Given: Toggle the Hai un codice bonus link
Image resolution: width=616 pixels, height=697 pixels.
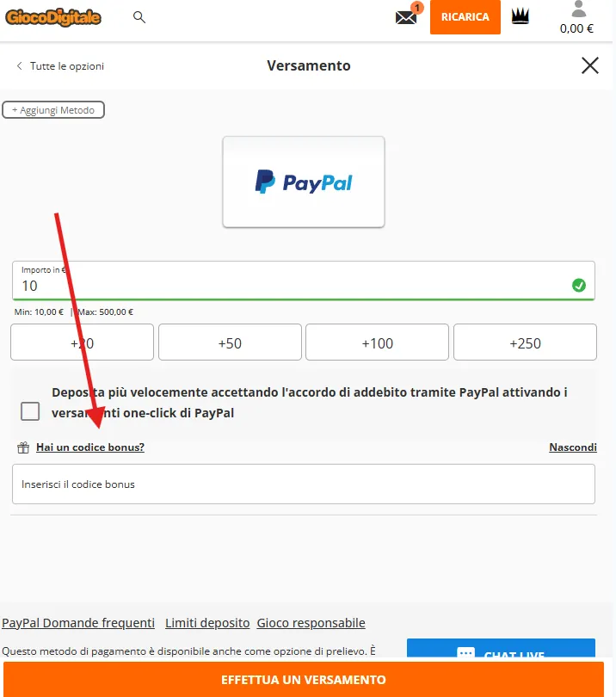Looking at the screenshot, I should click(90, 447).
